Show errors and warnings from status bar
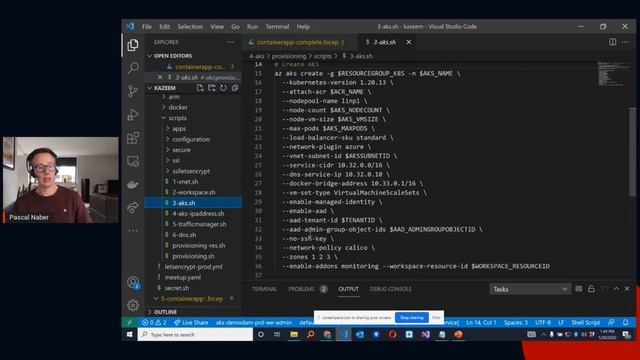This screenshot has width=640, height=360. point(154,322)
